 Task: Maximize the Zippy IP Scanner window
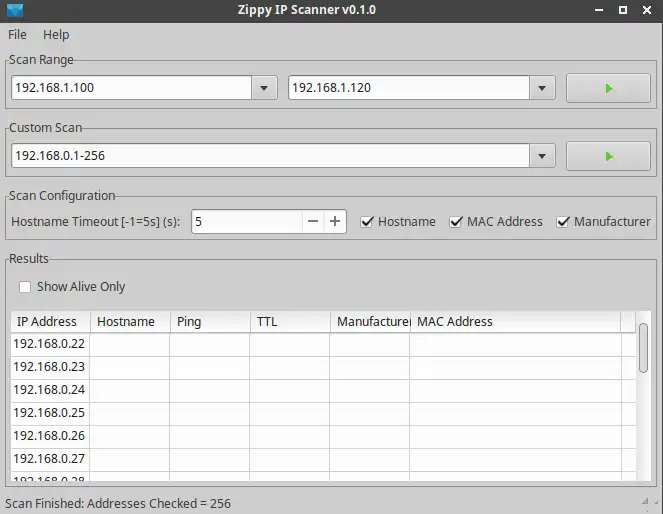tap(623, 10)
